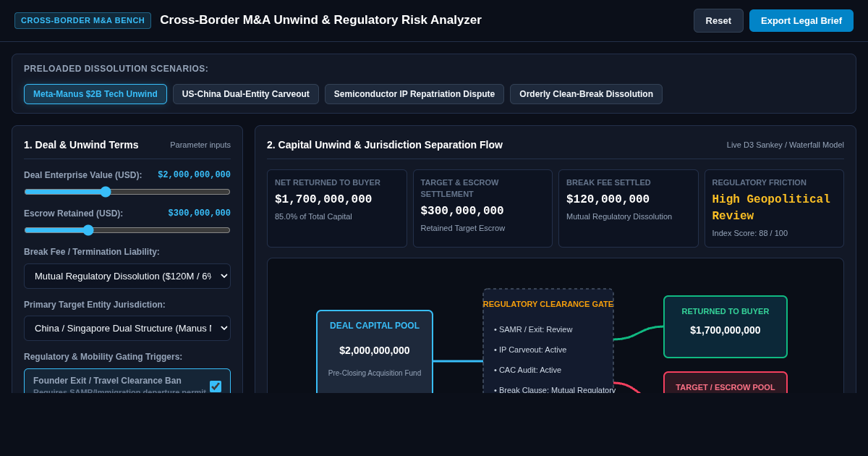Click the Regulatory Friction card

click(774, 208)
